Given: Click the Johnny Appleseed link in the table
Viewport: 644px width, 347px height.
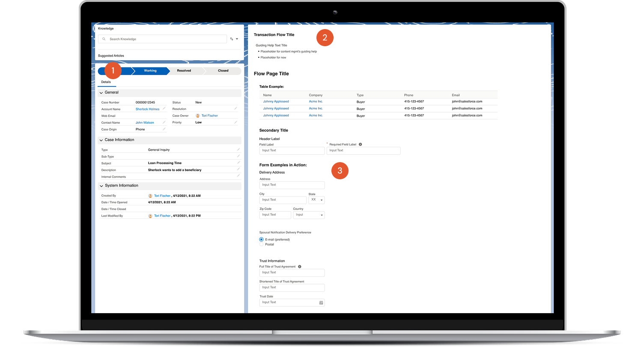Looking at the screenshot, I should (x=276, y=101).
